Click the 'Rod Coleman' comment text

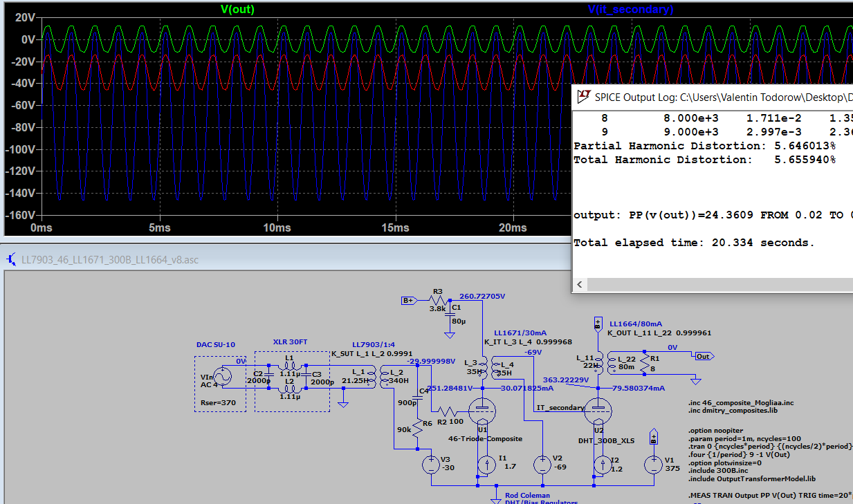tap(527, 495)
